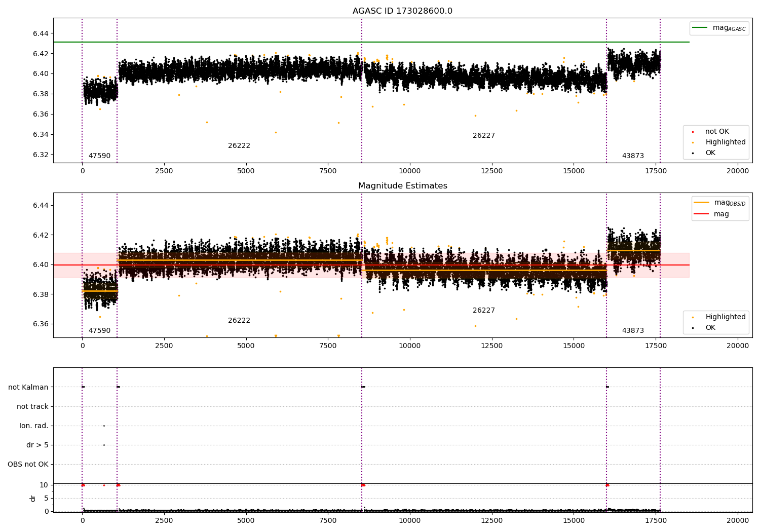Select the "Ion. rad." axis label
Viewport: 760px width, 532px height.
34,426
